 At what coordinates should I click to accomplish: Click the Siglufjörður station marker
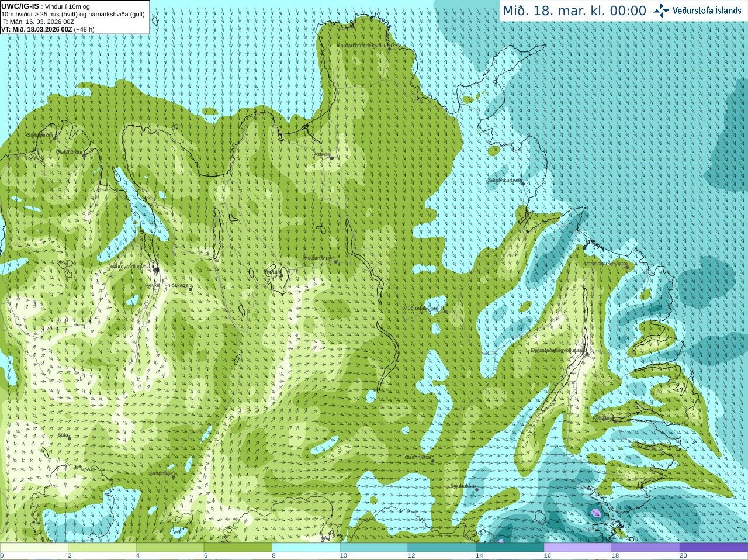point(56,139)
